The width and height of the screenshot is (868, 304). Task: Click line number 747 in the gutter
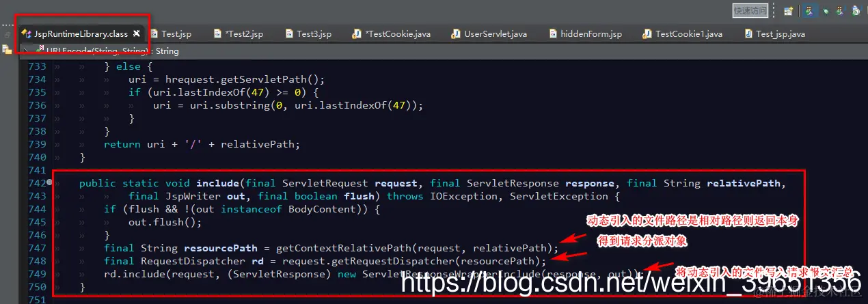(x=37, y=248)
